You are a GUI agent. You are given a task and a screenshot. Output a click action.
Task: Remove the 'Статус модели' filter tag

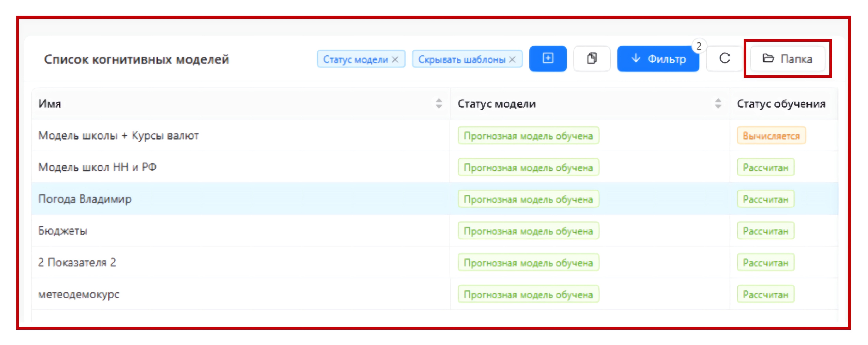[395, 60]
